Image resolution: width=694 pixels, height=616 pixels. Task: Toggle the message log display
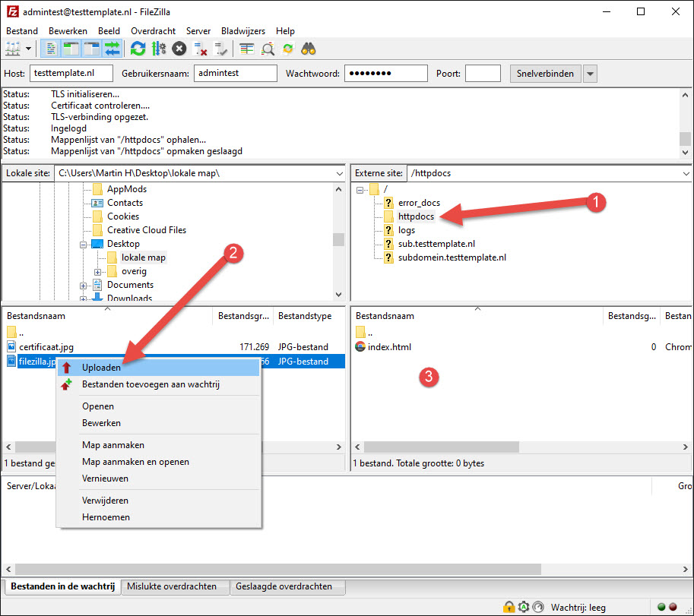51,49
